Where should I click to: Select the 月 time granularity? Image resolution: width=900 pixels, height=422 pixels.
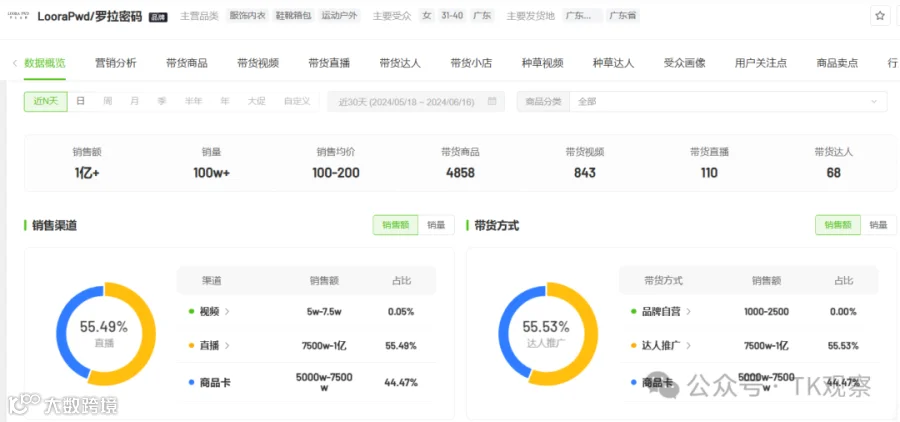point(134,101)
